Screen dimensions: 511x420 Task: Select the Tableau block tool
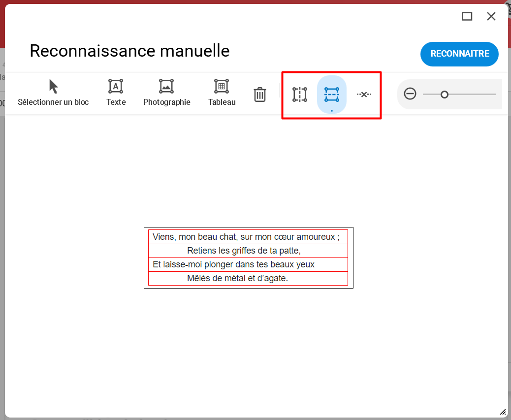[222, 93]
